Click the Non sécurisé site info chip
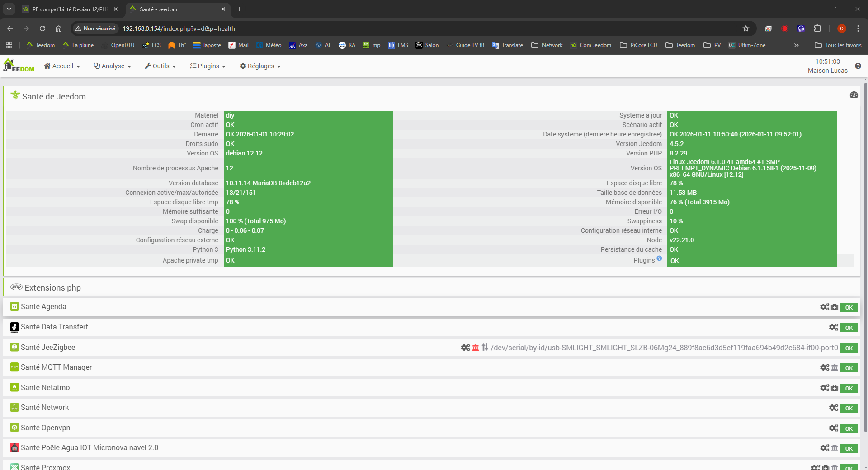Image resolution: width=868 pixels, height=470 pixels. (95, 28)
